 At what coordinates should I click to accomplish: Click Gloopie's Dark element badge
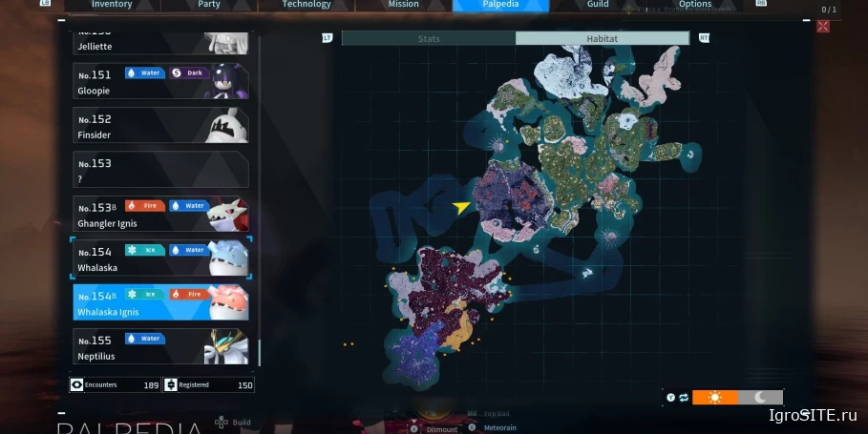point(189,73)
